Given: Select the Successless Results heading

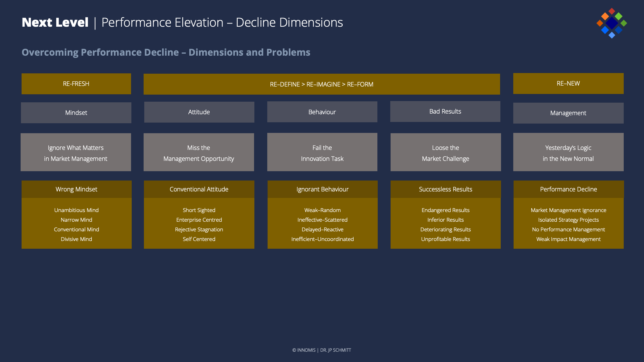Looking at the screenshot, I should click(445, 189).
